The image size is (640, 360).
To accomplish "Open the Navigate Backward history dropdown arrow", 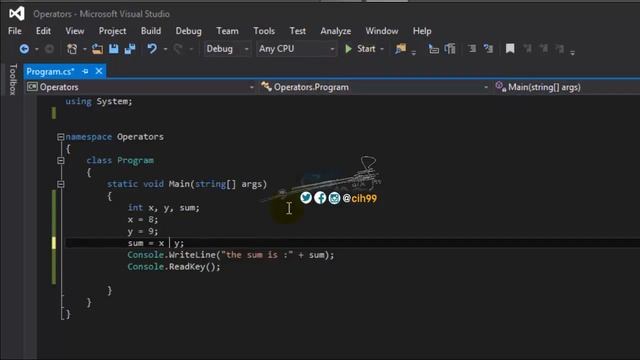I will [x=36, y=49].
